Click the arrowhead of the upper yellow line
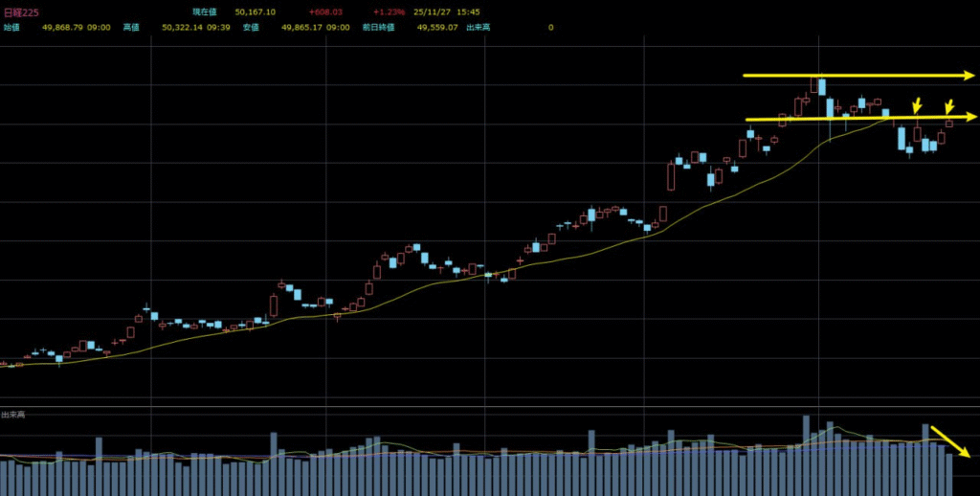The width and height of the screenshot is (980, 496). tap(969, 75)
